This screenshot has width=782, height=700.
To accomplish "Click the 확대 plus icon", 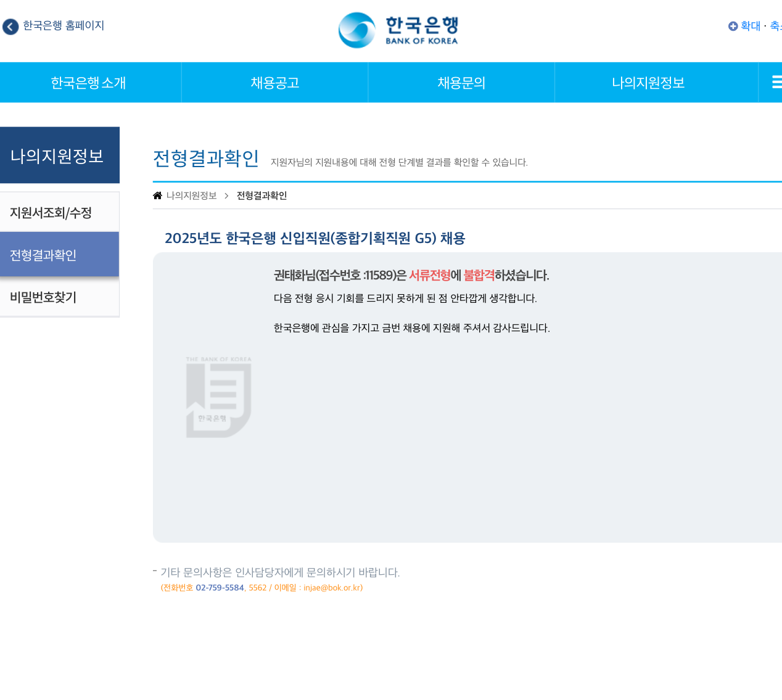I will [733, 26].
